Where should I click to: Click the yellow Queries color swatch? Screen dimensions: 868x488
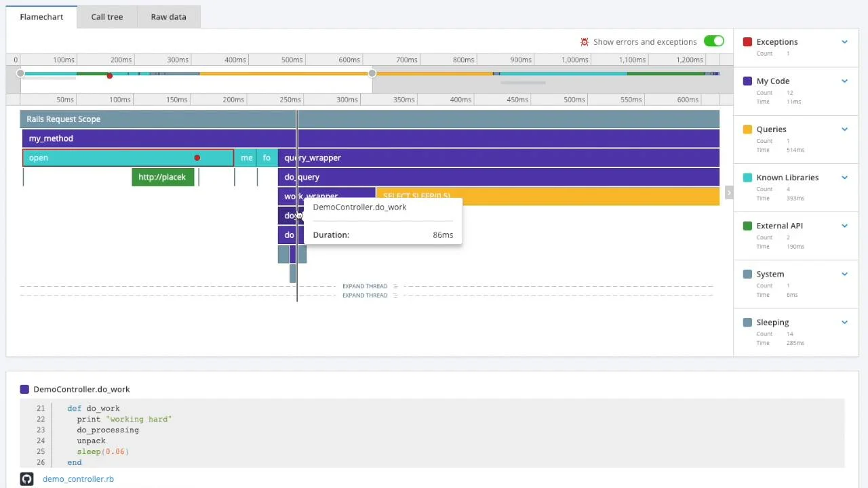coord(747,129)
